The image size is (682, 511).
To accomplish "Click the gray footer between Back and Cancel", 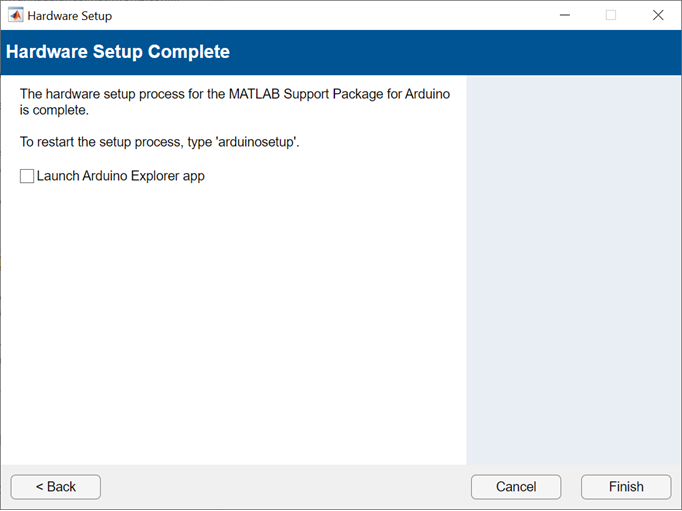I will coord(285,487).
